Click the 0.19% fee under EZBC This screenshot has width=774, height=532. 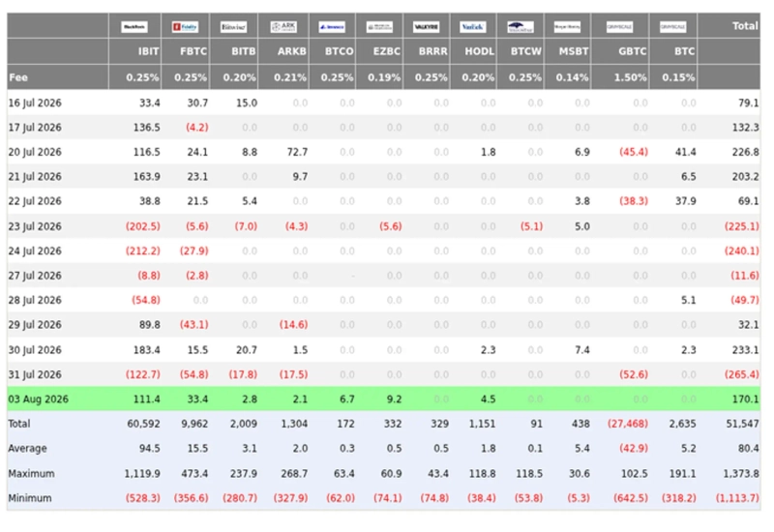click(384, 77)
